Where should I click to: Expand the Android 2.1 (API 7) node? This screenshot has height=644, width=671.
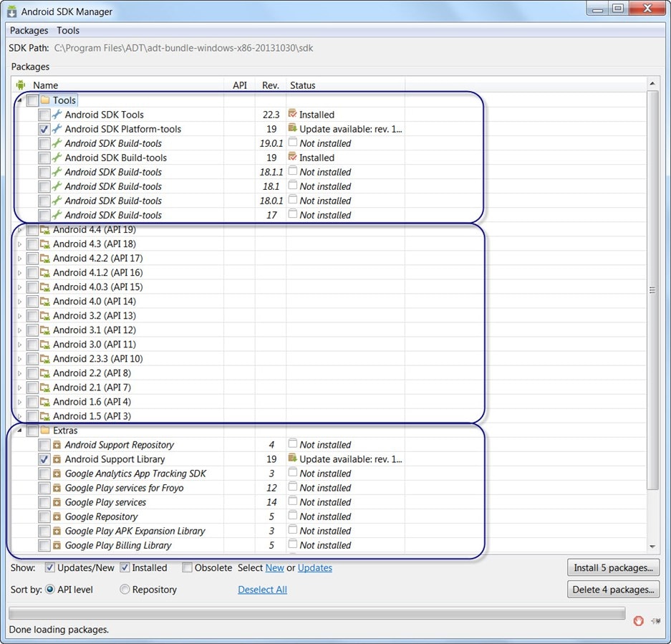pyautogui.click(x=19, y=388)
